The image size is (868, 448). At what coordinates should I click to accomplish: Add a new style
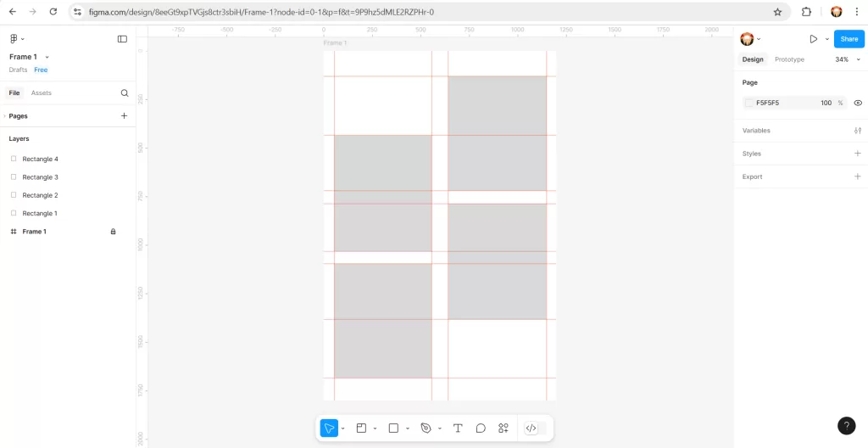(x=858, y=154)
